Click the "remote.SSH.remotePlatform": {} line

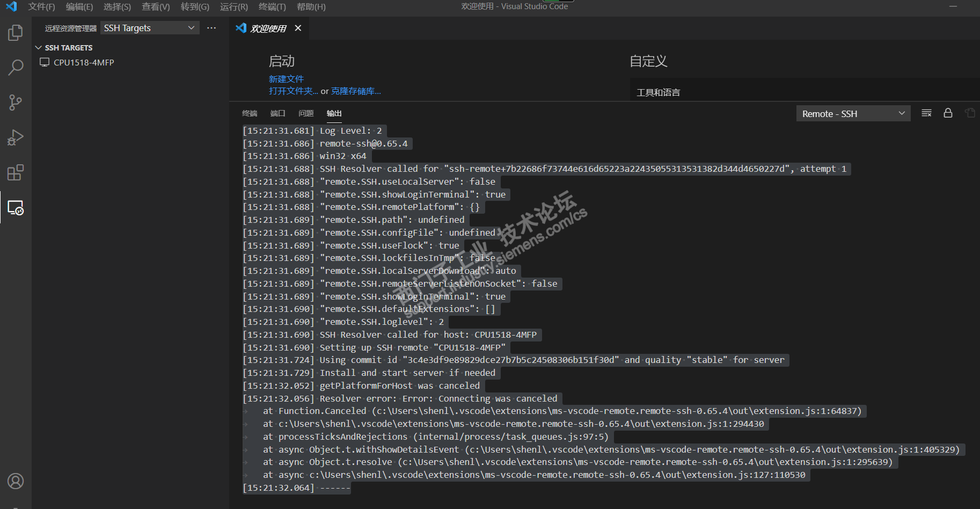click(361, 207)
